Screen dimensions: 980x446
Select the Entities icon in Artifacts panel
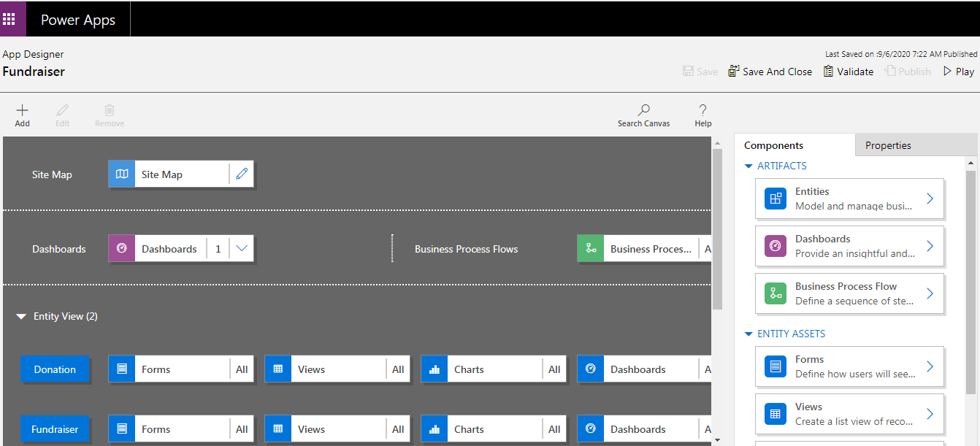click(x=775, y=198)
